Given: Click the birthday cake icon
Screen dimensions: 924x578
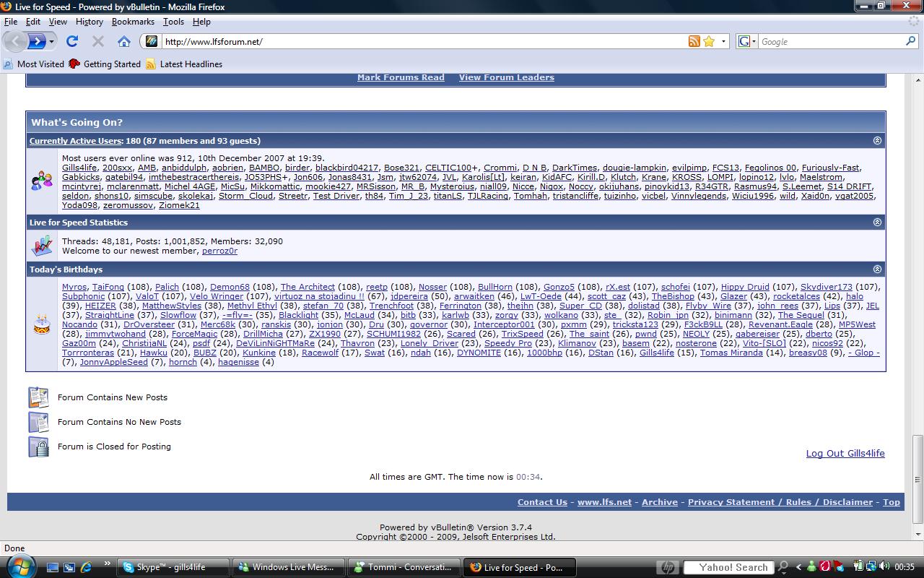Looking at the screenshot, I should [41, 324].
